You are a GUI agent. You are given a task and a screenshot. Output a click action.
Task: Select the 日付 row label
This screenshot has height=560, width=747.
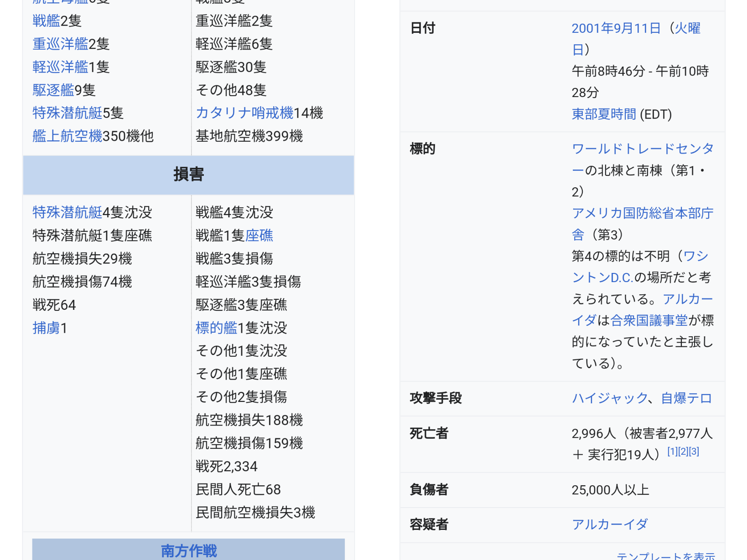[423, 28]
